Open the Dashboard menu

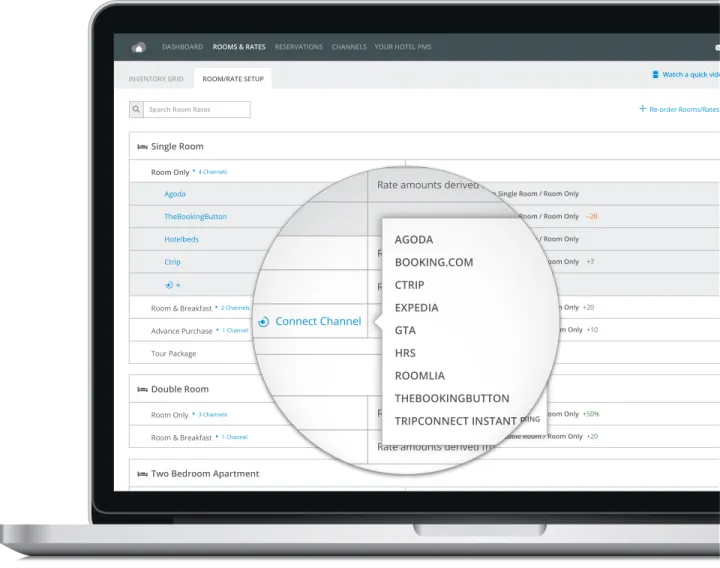(x=182, y=47)
